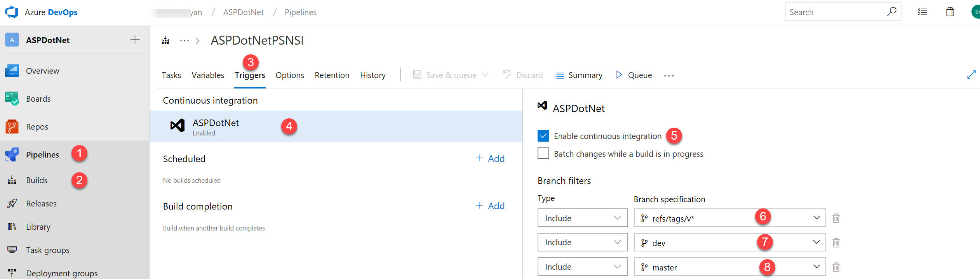Open the Overview sidebar icon
Screen dimensions: 980x279
click(x=12, y=71)
